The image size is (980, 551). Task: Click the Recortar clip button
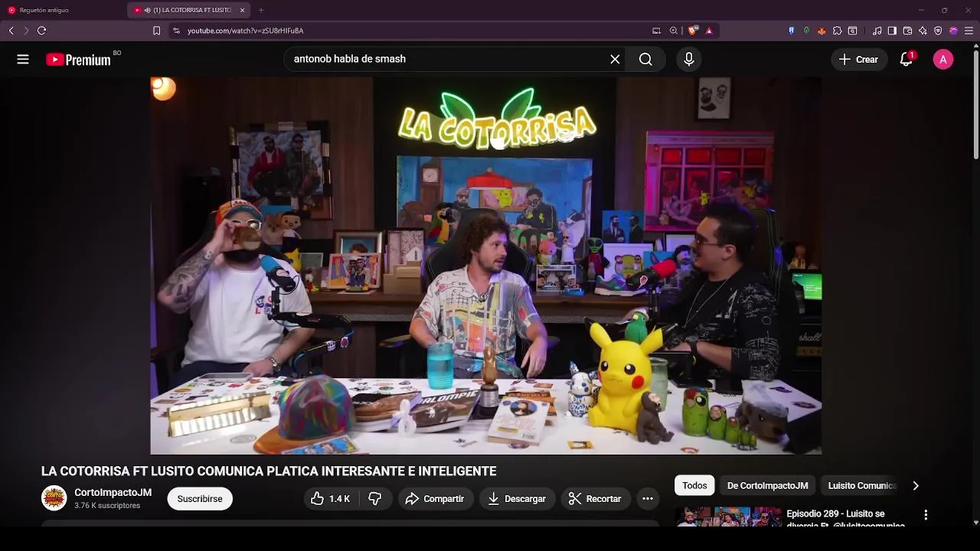(x=596, y=499)
